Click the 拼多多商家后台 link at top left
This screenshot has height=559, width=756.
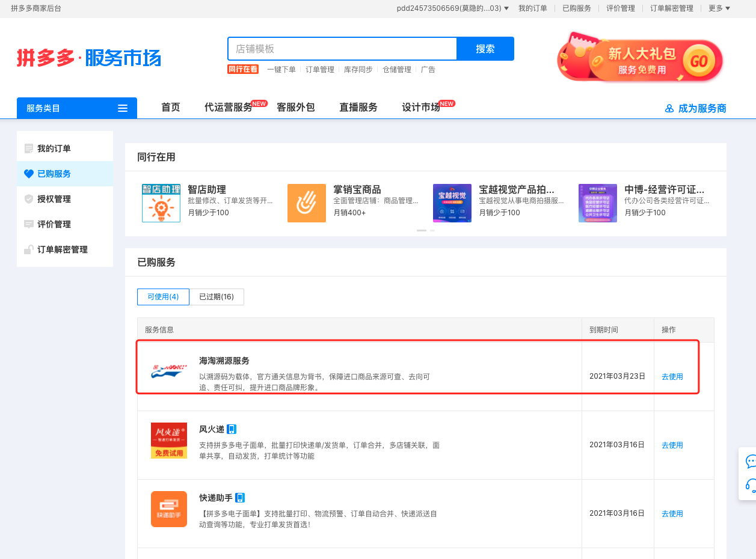click(x=36, y=8)
